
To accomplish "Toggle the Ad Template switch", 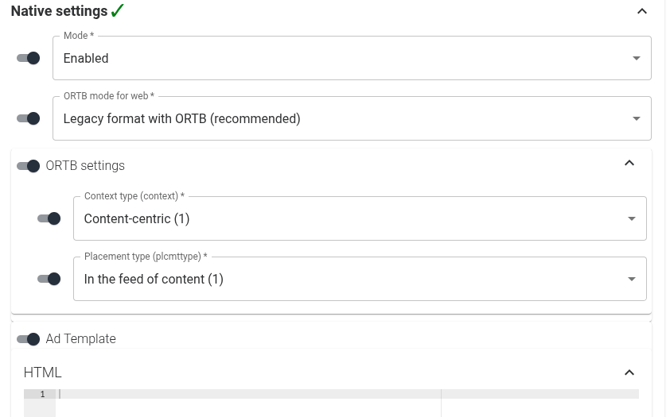I will coord(29,339).
